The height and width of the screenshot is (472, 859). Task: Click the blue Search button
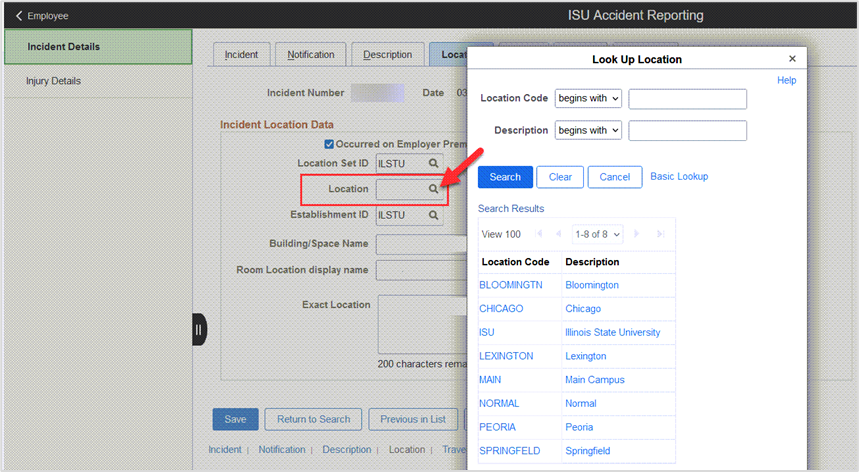click(505, 177)
